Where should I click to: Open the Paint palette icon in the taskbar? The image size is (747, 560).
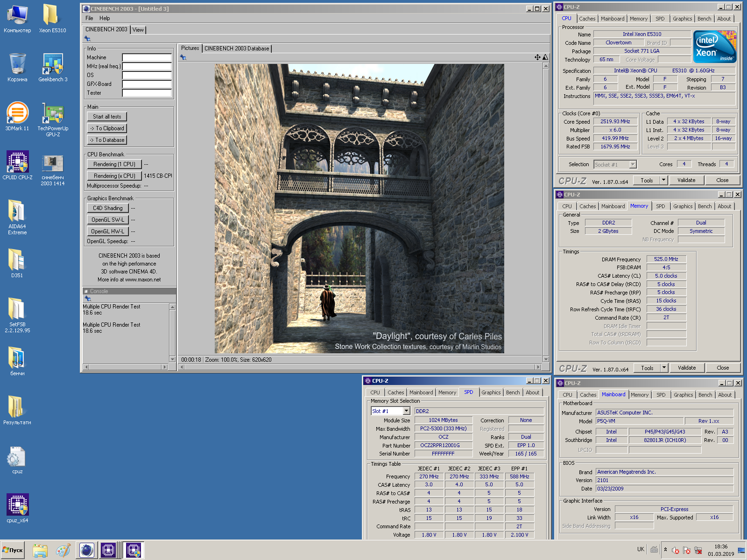click(63, 551)
